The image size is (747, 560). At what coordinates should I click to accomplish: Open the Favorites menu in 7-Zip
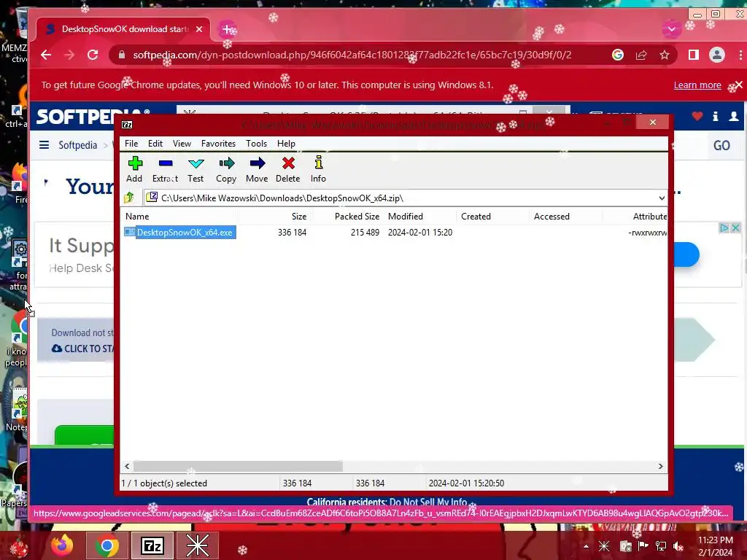click(218, 144)
